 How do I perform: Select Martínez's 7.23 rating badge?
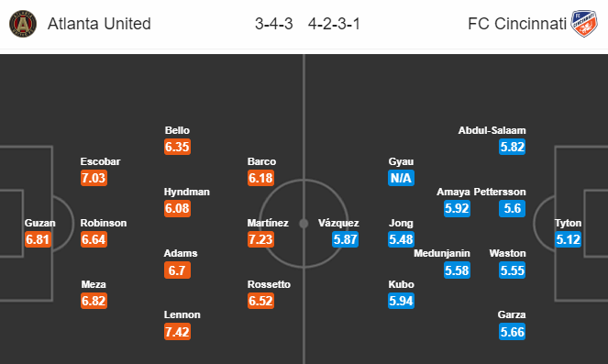pos(261,239)
